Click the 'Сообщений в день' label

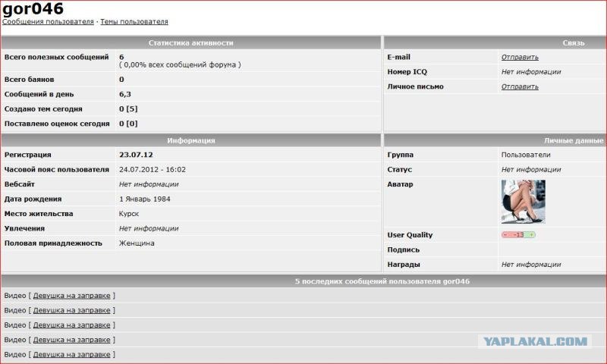tap(39, 94)
